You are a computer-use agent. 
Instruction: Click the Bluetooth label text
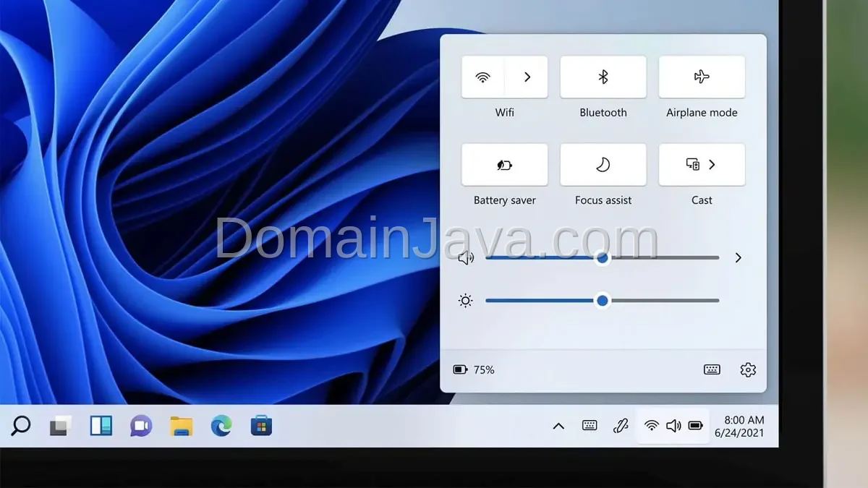pyautogui.click(x=603, y=113)
